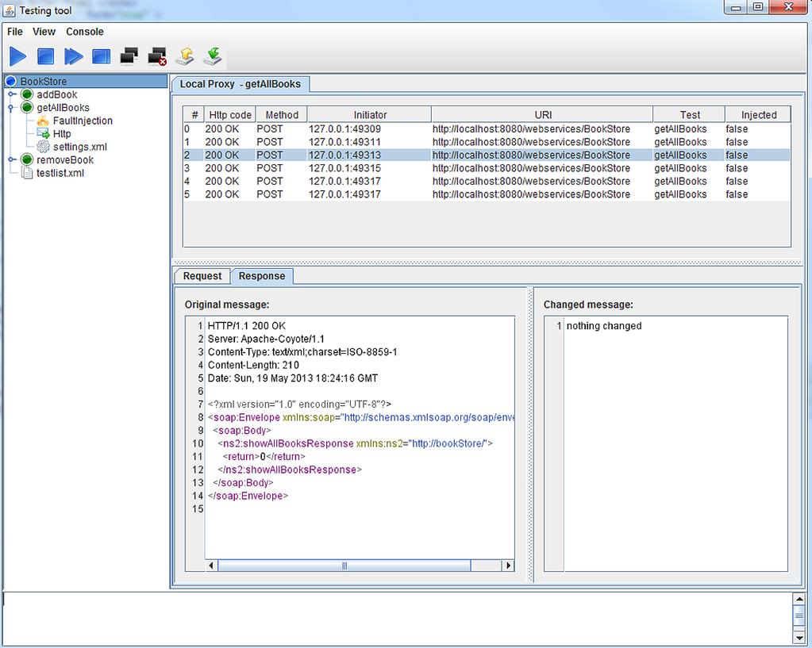This screenshot has width=812, height=648.
Task: Click the disk import green-arrow icon
Action: pos(213,56)
